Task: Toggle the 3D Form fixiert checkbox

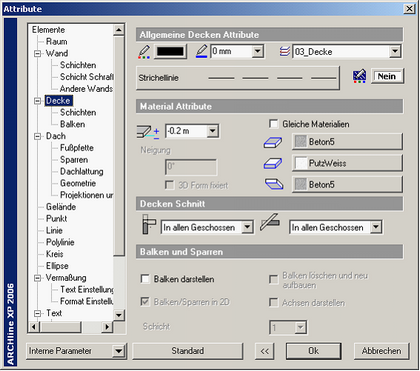Action: coord(170,185)
